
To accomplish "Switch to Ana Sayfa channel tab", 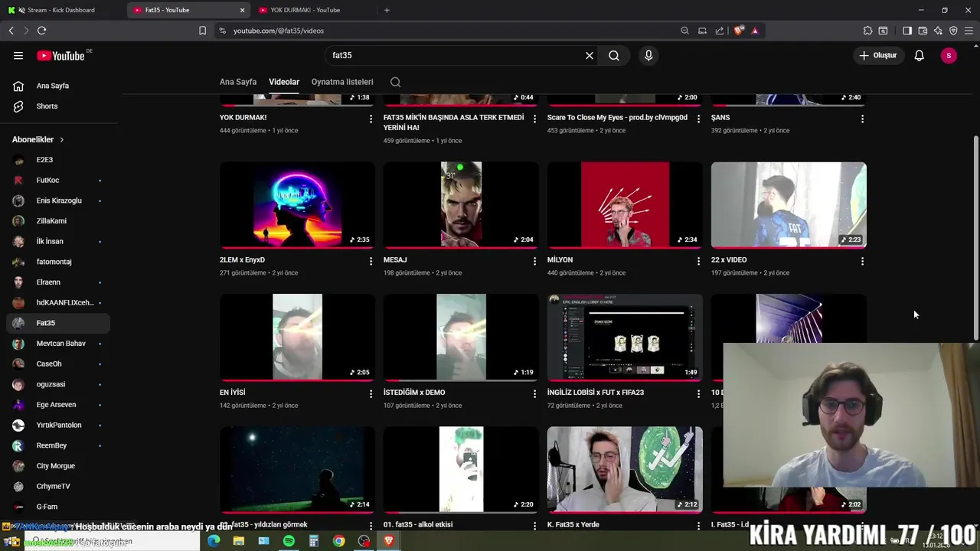I will (x=238, y=82).
